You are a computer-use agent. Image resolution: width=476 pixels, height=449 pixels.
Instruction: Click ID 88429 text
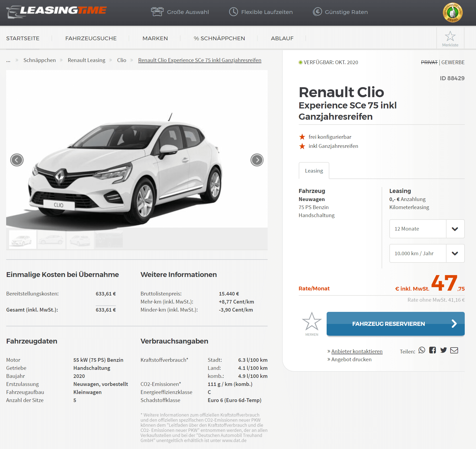[452, 78]
